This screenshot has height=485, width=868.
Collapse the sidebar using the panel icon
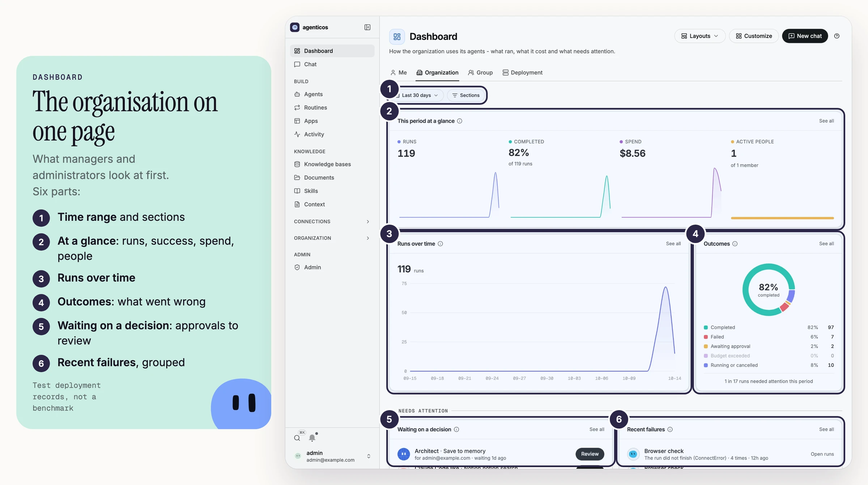[x=367, y=27]
